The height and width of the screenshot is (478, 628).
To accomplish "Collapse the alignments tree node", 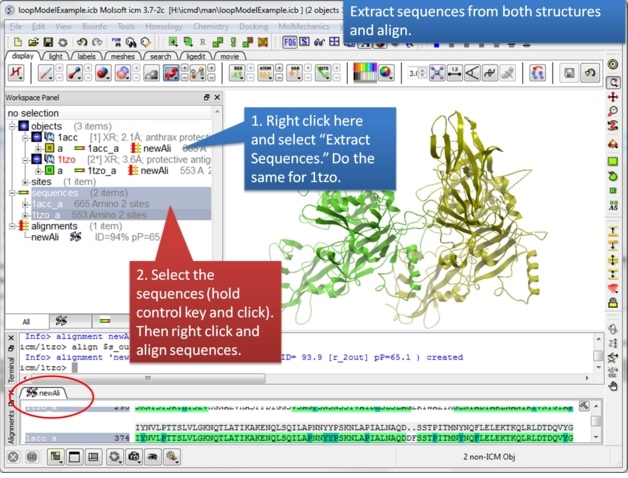I will (x=12, y=227).
